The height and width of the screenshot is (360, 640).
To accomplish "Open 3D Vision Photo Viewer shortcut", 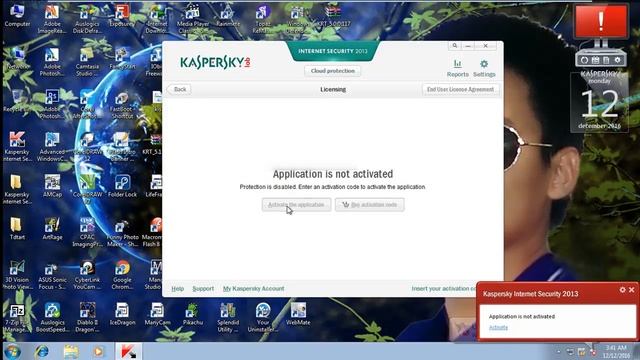I will coord(17,274).
